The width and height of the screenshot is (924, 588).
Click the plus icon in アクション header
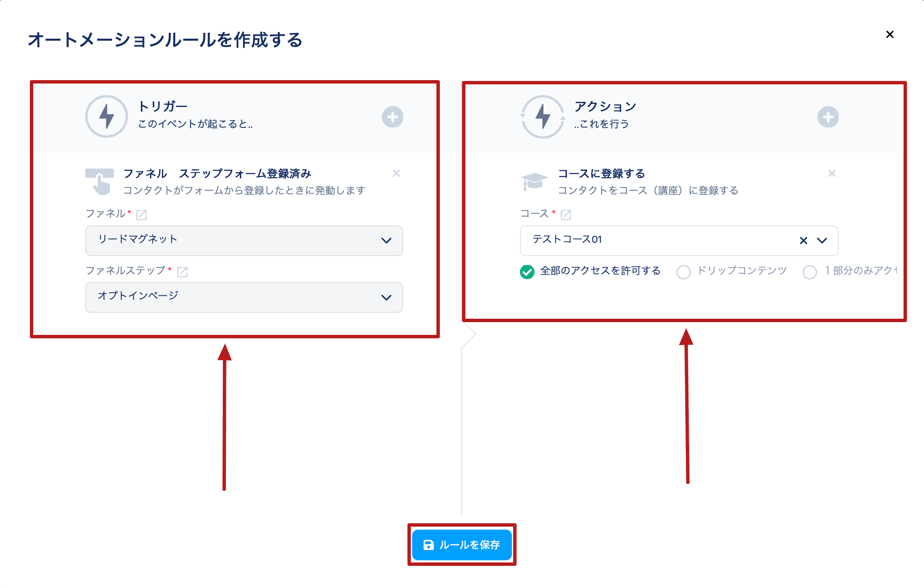[x=828, y=117]
